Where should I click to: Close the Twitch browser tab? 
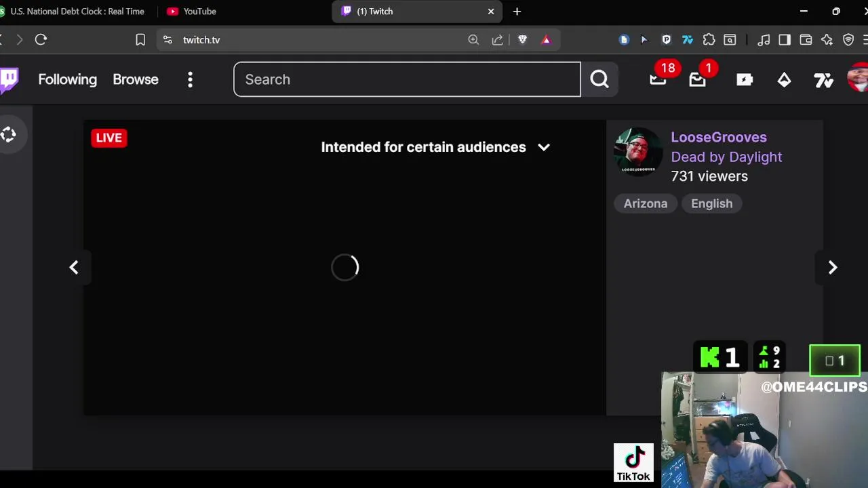click(x=491, y=12)
